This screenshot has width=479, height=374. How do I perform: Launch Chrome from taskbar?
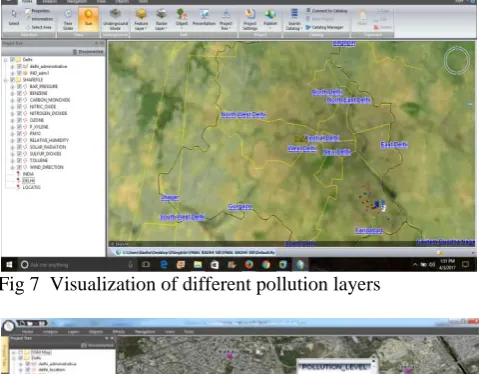pyautogui.click(x=266, y=265)
